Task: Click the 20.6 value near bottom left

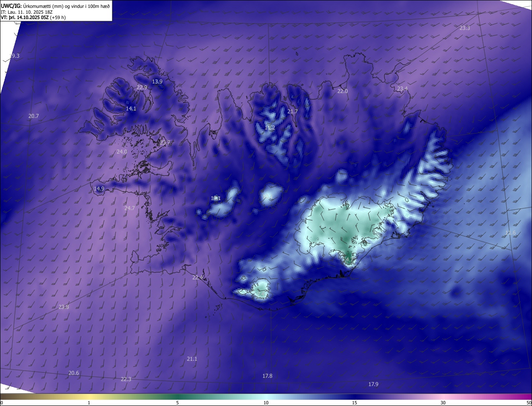Action: point(74,373)
